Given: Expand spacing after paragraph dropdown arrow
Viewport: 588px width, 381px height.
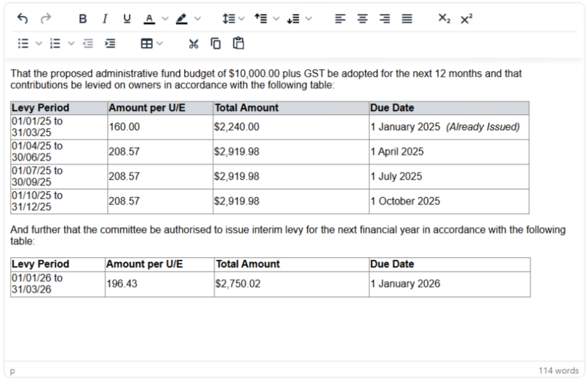Looking at the screenshot, I should pos(308,19).
